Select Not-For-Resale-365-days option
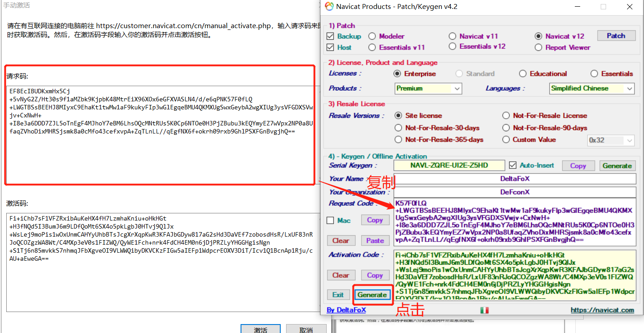Viewport: 644px width, 333px height. pyautogui.click(x=399, y=140)
